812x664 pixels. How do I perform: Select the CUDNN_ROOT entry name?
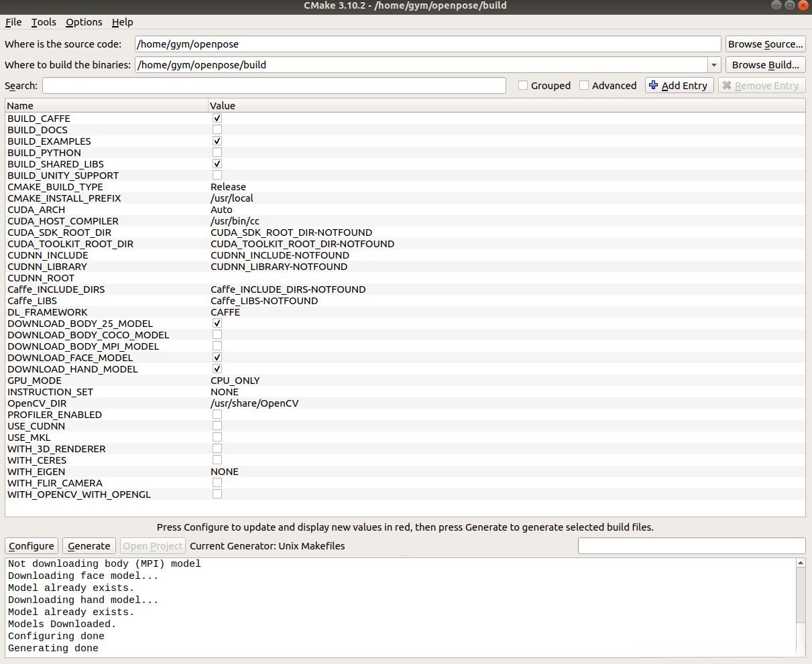click(41, 278)
